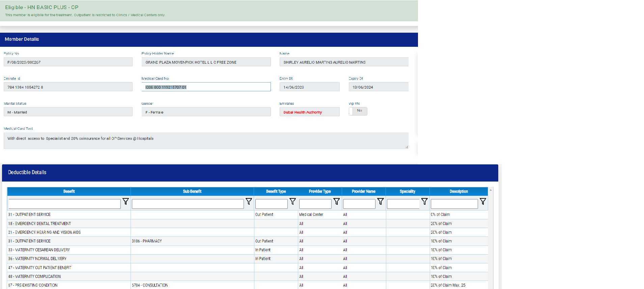Click the Provider Name filter icon
Screen dimensions: 644x289
click(x=380, y=201)
